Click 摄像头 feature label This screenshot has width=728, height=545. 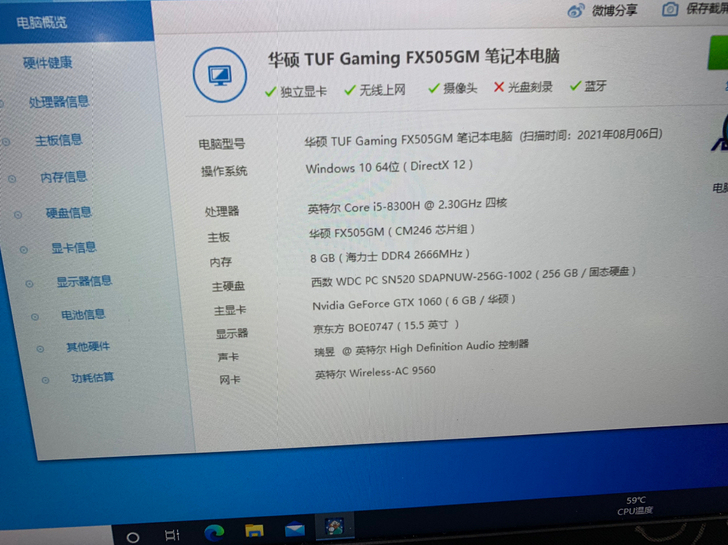click(460, 88)
